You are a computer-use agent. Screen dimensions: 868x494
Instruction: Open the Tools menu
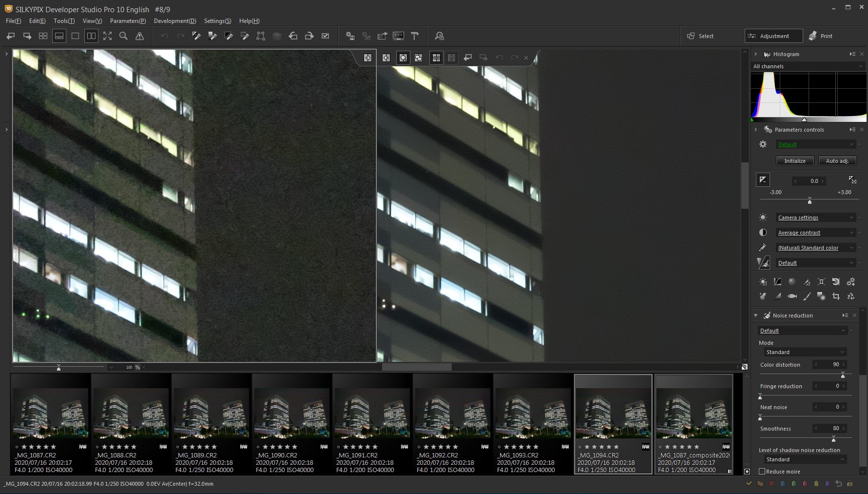pos(64,21)
